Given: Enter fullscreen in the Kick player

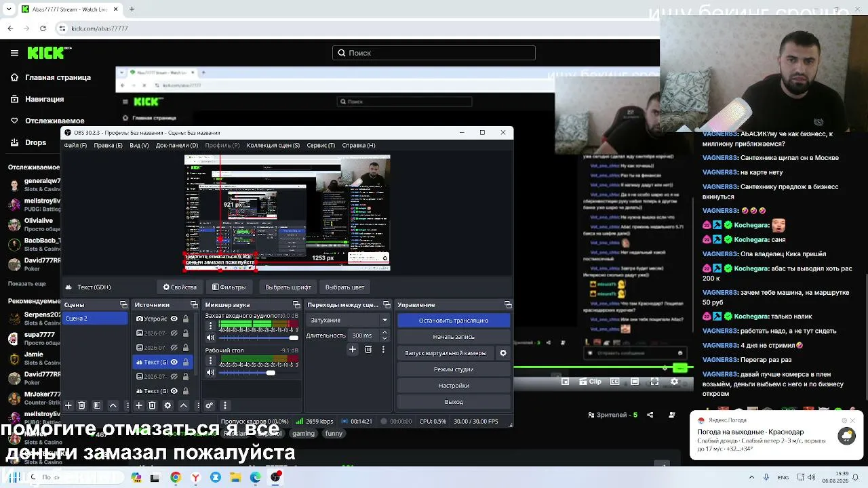Looking at the screenshot, I should (x=654, y=382).
